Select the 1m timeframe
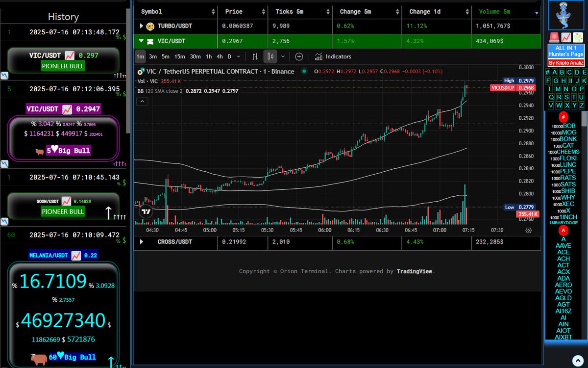 coord(140,56)
